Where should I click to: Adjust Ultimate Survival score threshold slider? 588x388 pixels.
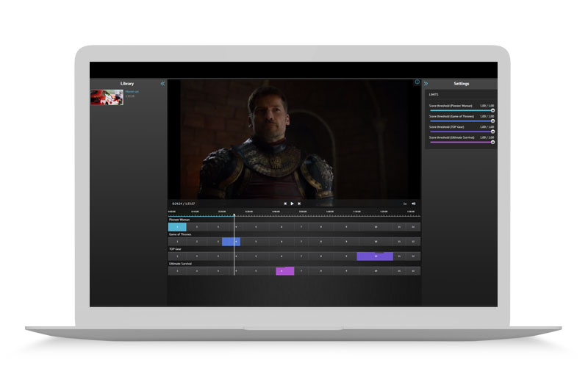(462, 142)
